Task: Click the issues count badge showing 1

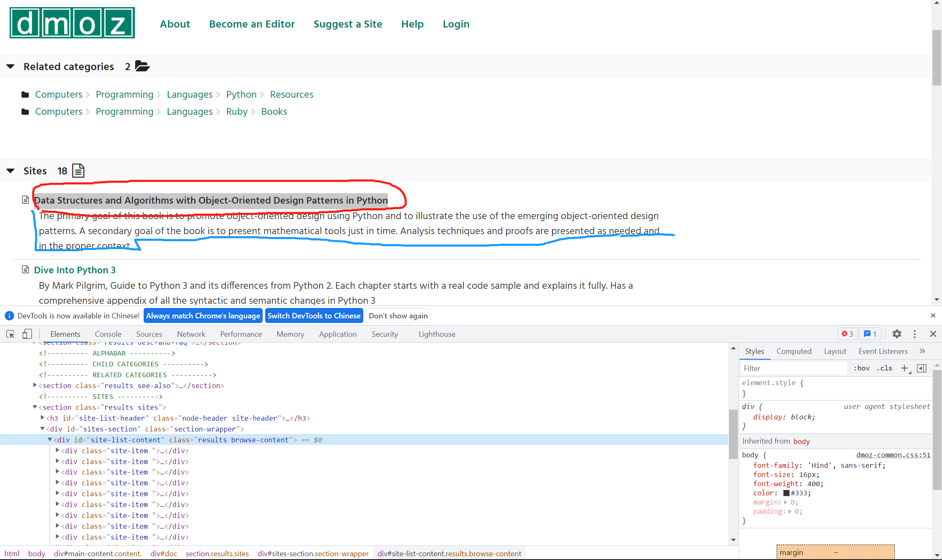Action: pos(870,334)
